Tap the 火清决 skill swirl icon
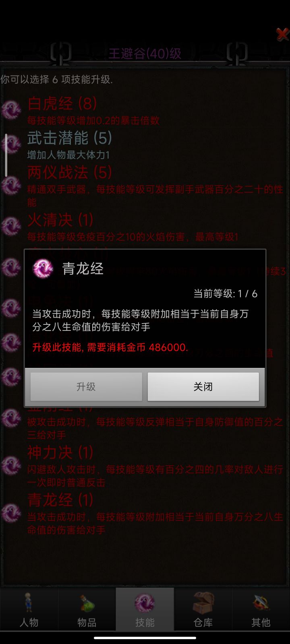The image size is (290, 644). coord(11,226)
